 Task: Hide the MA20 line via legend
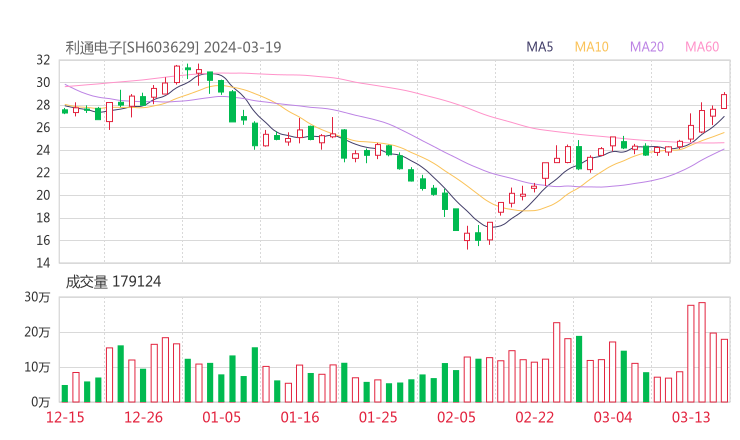pyautogui.click(x=647, y=47)
